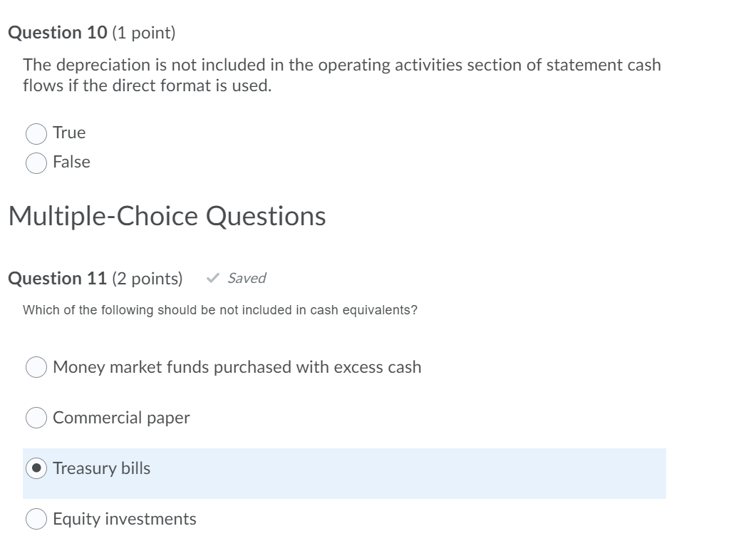The height and width of the screenshot is (546, 756).
Task: Select the Commercial paper radio button
Action: [x=36, y=418]
